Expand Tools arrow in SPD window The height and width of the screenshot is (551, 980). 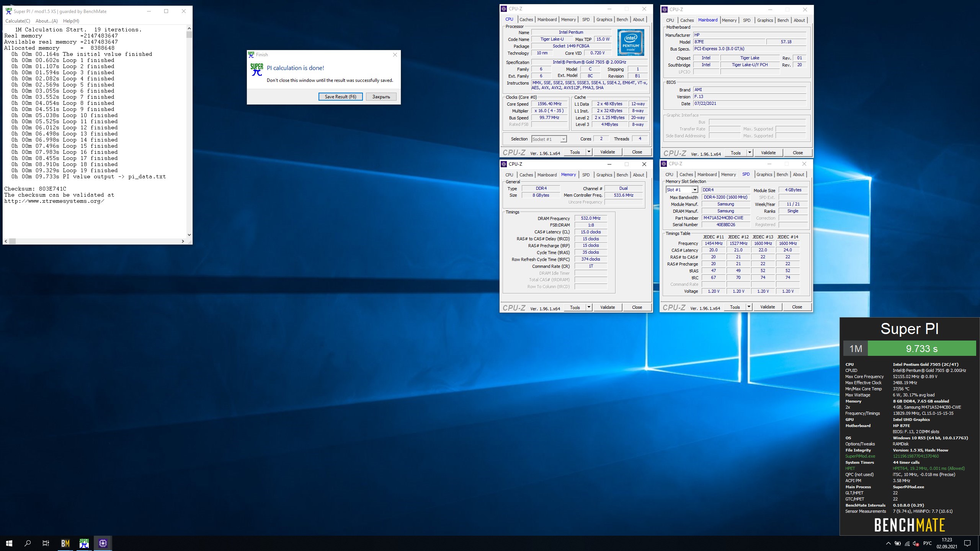(x=749, y=307)
